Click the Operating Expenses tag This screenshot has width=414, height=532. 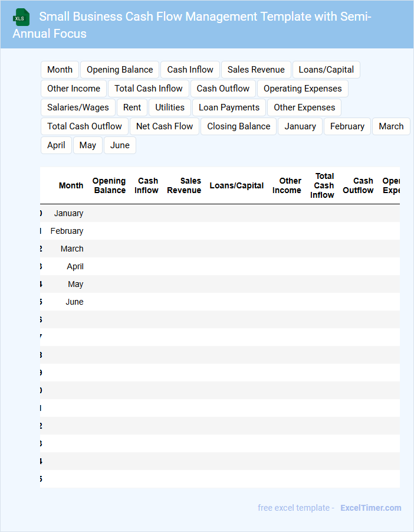pos(303,89)
